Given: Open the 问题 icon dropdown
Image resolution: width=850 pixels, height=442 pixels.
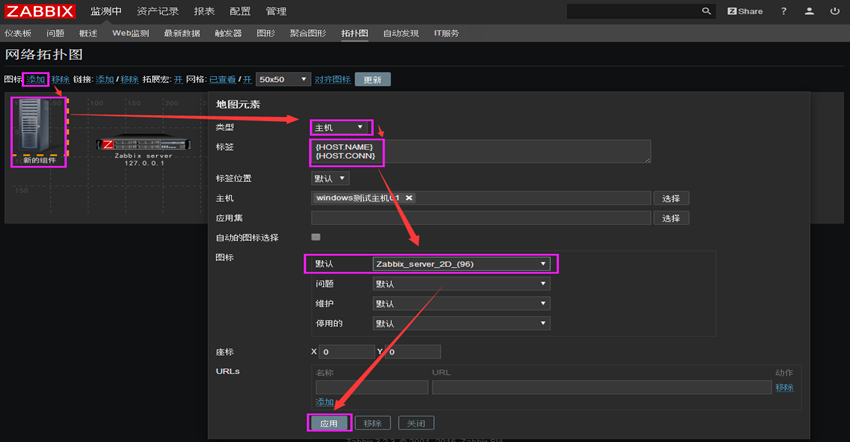Looking at the screenshot, I should 461,284.
